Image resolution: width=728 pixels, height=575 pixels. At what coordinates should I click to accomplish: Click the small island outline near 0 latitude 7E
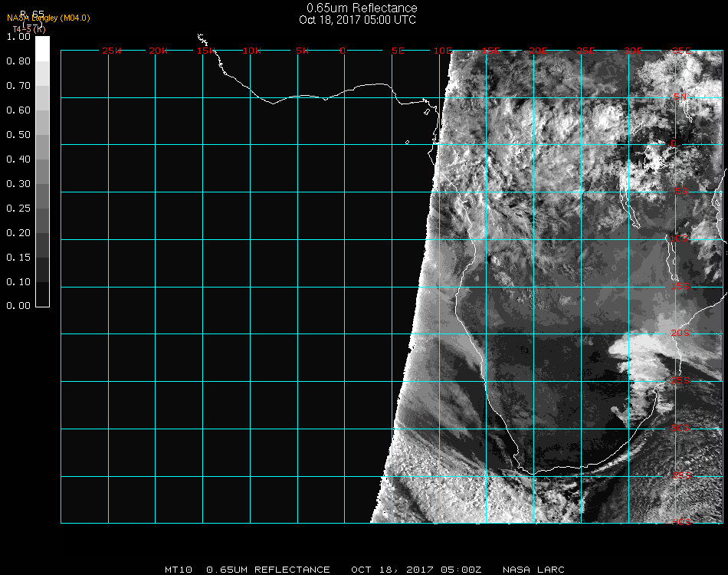point(407,142)
